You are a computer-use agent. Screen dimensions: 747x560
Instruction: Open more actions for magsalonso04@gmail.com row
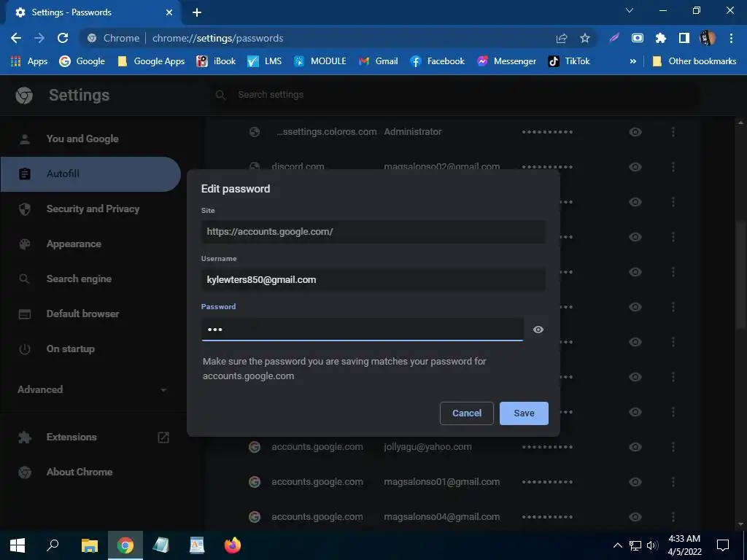673,517
